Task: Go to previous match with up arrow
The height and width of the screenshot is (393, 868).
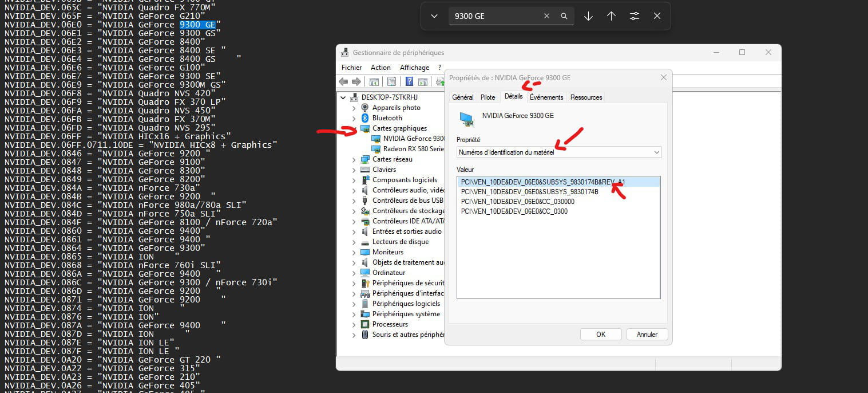Action: tap(611, 16)
